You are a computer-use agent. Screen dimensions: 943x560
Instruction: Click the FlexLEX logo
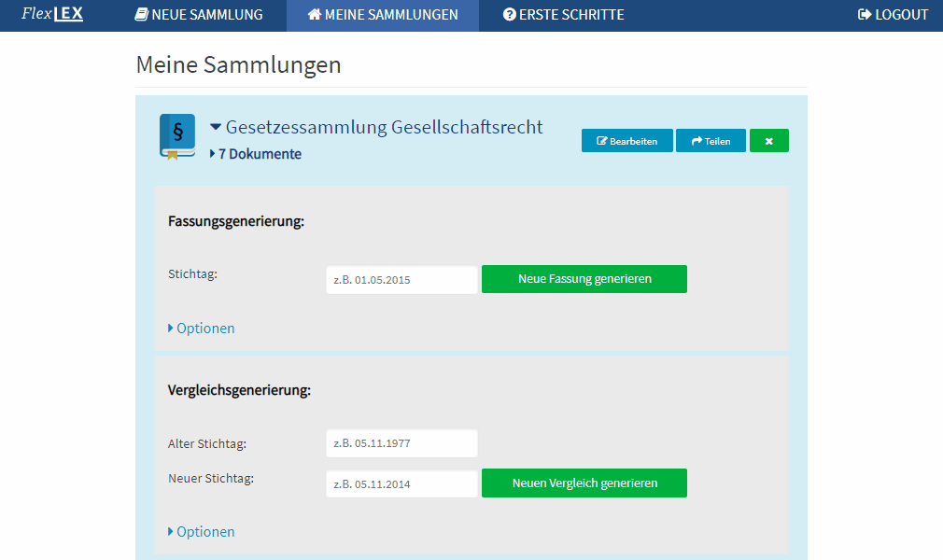tap(51, 14)
